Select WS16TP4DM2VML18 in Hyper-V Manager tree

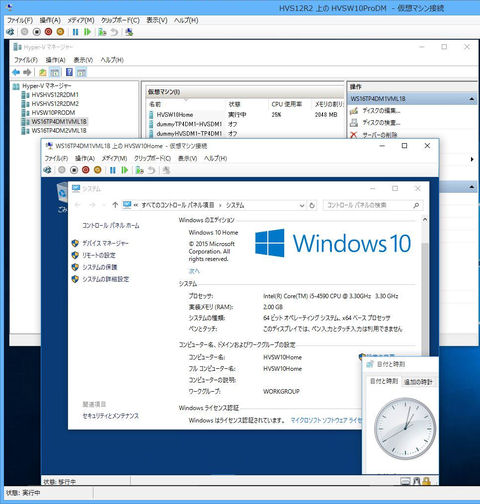point(59,131)
